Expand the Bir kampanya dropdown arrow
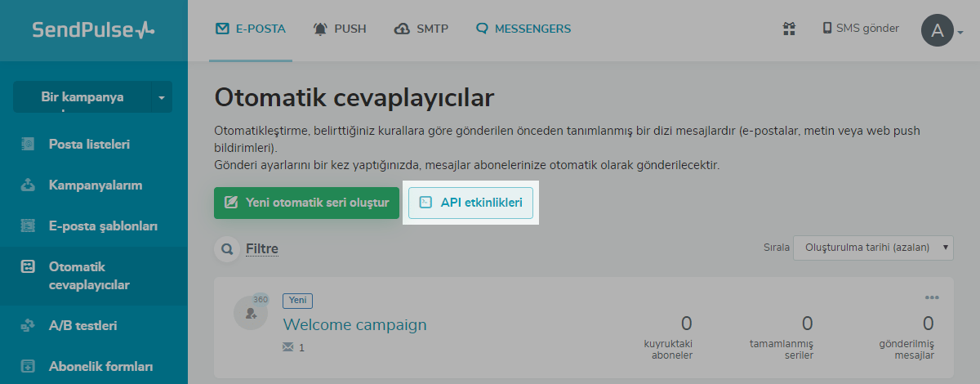 click(161, 97)
